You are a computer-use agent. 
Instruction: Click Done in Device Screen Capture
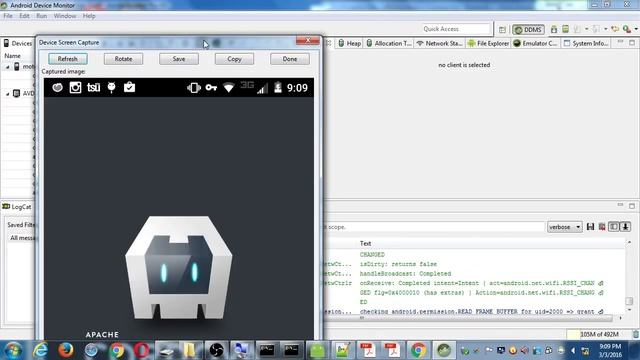coord(290,59)
